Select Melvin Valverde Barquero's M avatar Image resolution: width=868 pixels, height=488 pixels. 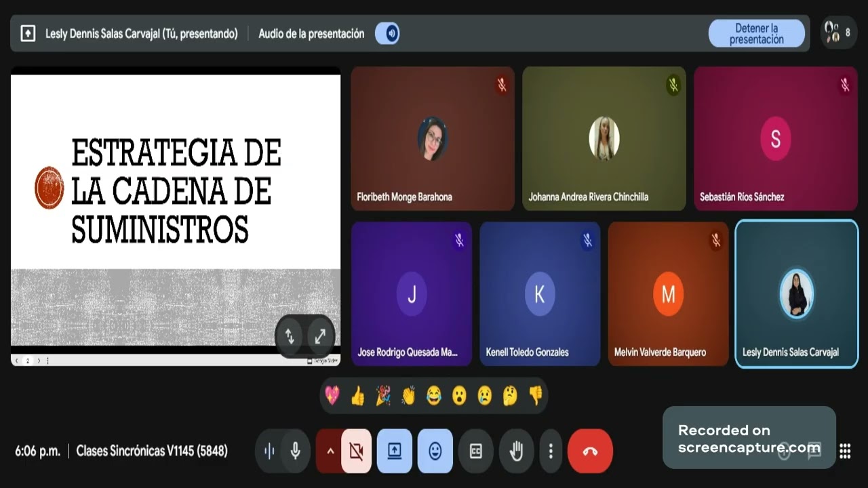669,294
